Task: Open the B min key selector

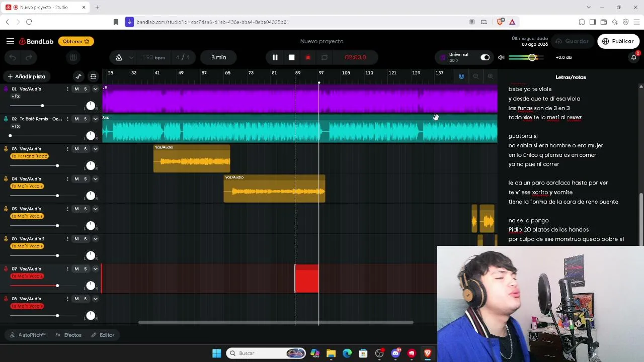Action: pyautogui.click(x=218, y=57)
